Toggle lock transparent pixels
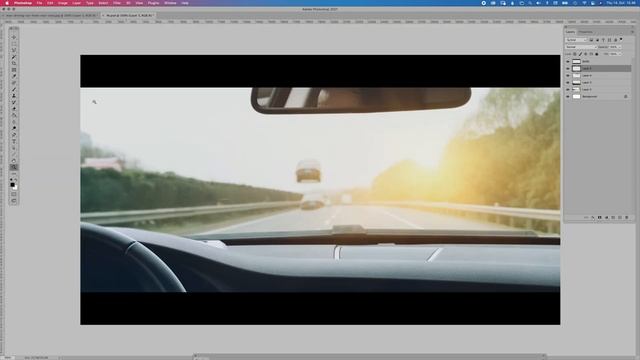Image resolution: width=640 pixels, height=360 pixels. pos(575,54)
